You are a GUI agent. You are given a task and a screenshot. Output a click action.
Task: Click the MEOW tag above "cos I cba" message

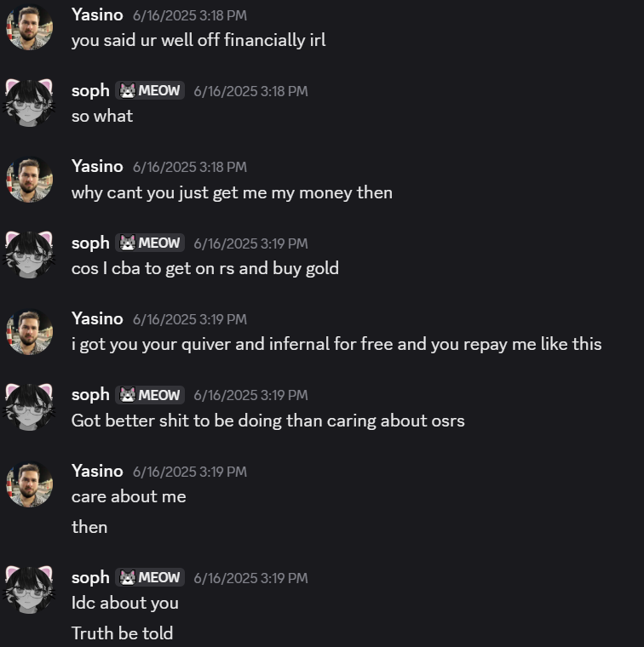(x=150, y=243)
